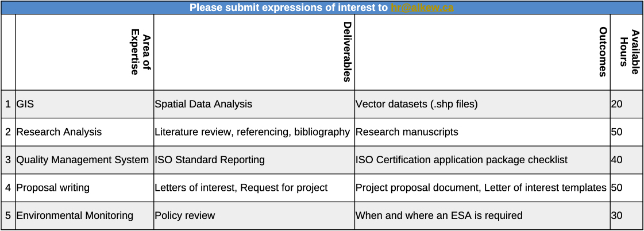The width and height of the screenshot is (644, 231).
Task: Select the Quality Management System cell
Action: coord(84,160)
